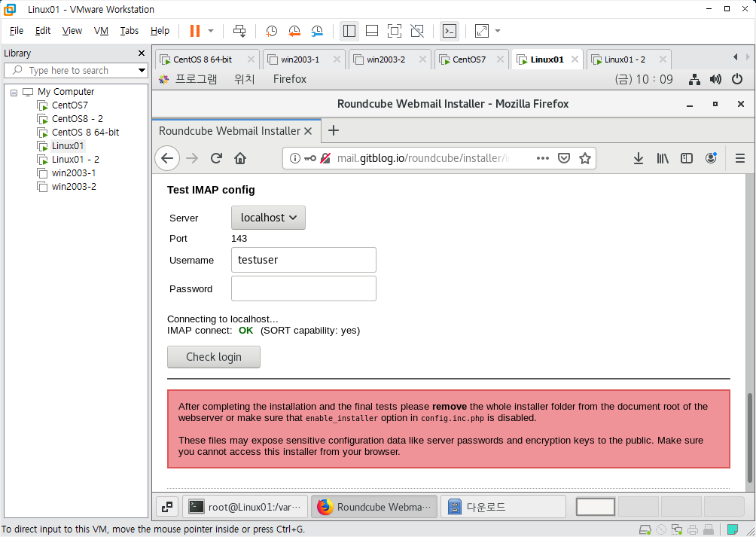Pause the Linux01 virtual machine

click(195, 31)
